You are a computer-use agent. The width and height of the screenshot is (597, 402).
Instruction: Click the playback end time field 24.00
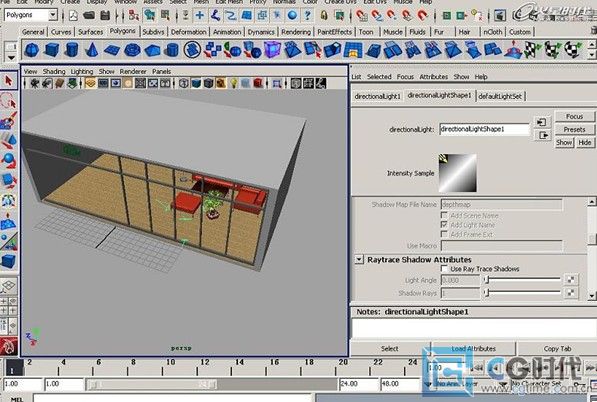358,384
